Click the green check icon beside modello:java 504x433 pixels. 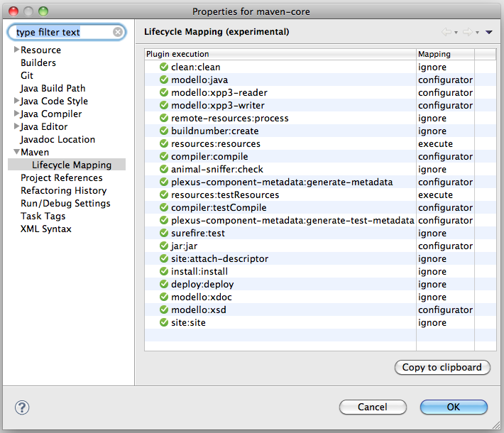tap(164, 80)
